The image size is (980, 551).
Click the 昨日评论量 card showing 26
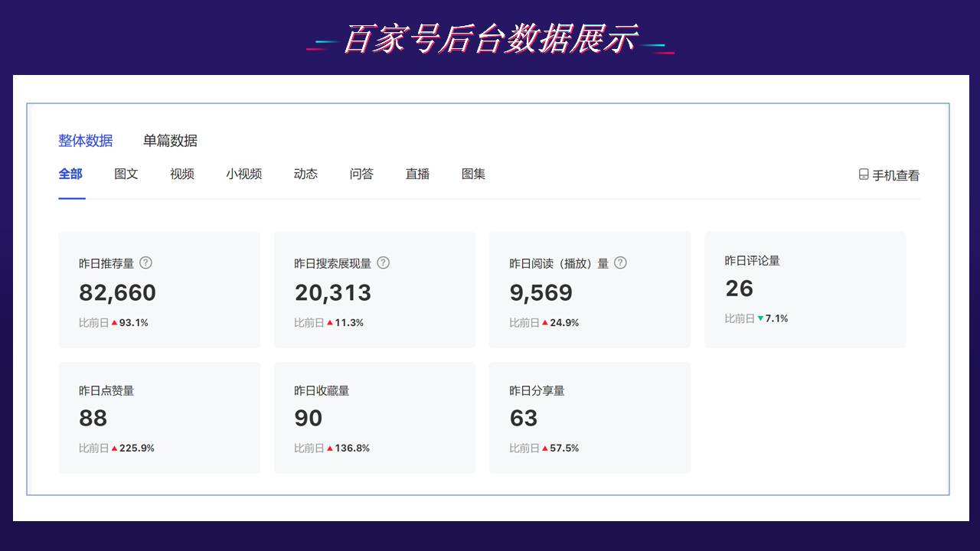(805, 290)
